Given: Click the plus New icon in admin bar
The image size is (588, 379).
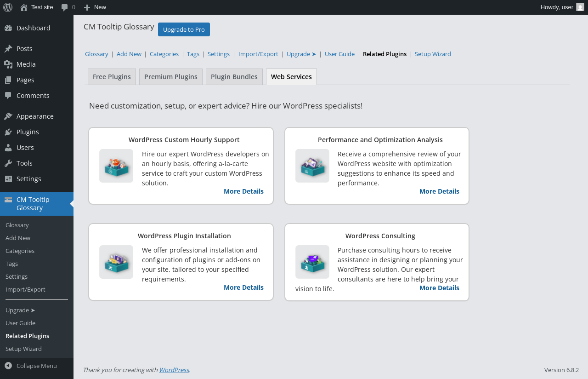Looking at the screenshot, I should coord(87,7).
